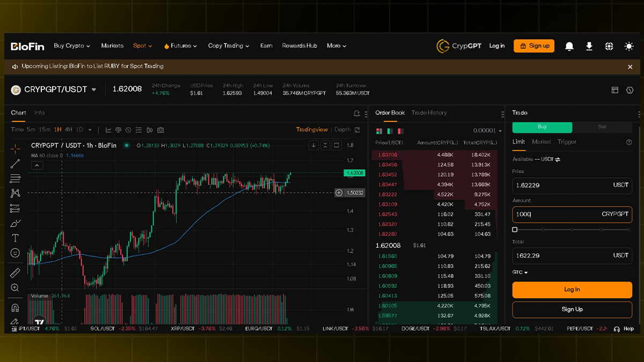Select the trend line drawing tool
Image resolution: width=644 pixels, height=362 pixels.
15,164
